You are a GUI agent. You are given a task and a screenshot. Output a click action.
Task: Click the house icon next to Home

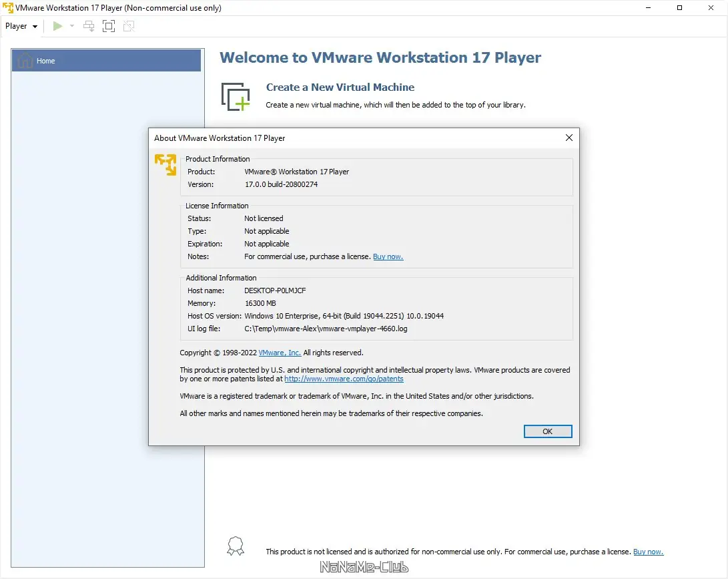[25, 60]
